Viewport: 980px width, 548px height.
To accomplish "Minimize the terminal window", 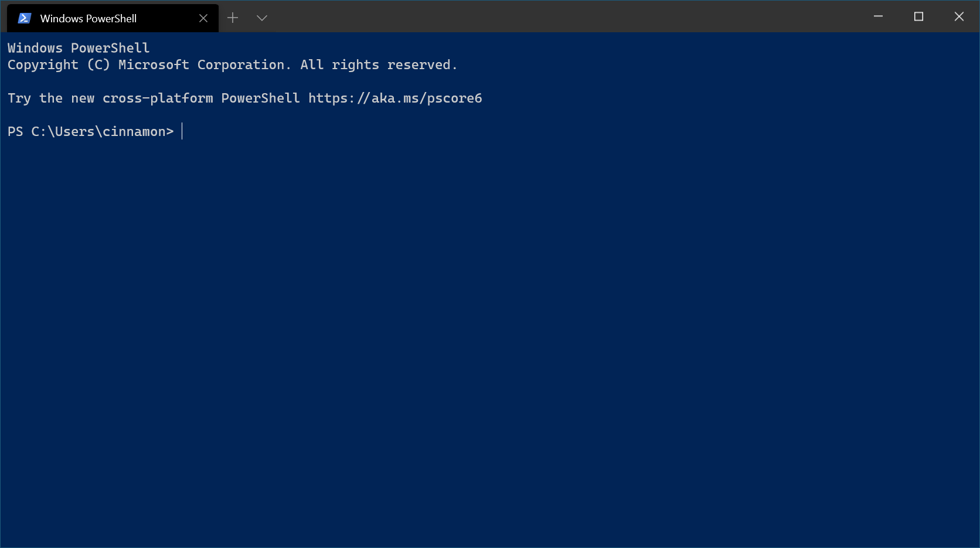I will tap(878, 16).
